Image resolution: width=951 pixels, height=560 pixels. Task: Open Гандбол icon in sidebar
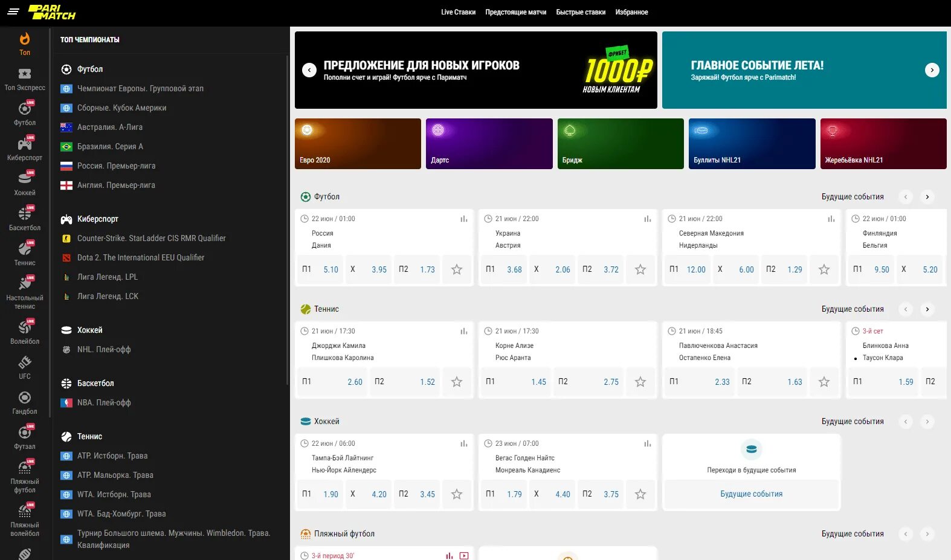click(x=25, y=397)
